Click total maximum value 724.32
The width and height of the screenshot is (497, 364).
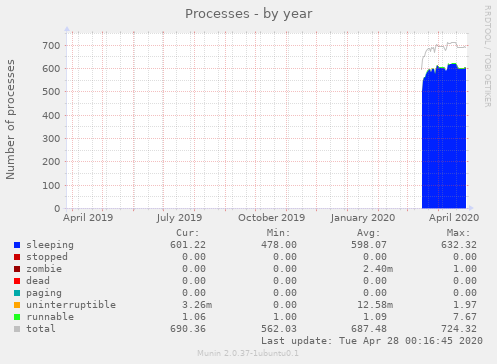[459, 329]
